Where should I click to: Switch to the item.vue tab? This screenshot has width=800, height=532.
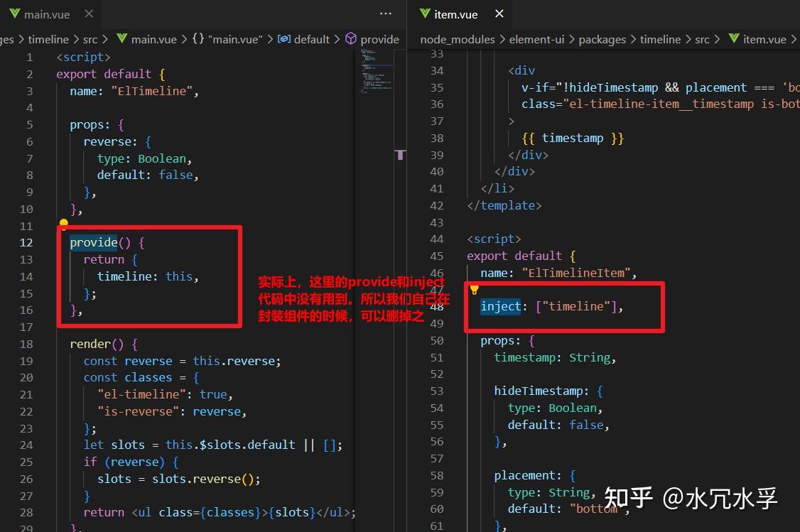click(x=455, y=13)
